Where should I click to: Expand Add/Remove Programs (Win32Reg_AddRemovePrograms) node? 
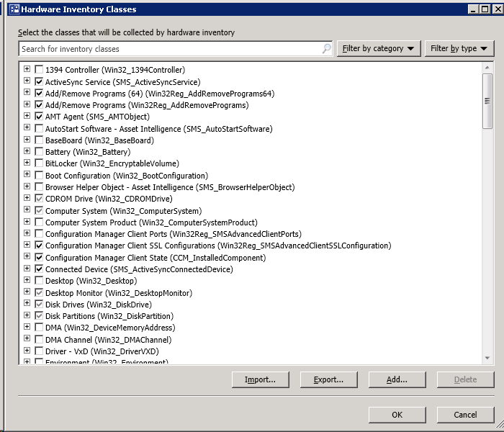(27, 104)
